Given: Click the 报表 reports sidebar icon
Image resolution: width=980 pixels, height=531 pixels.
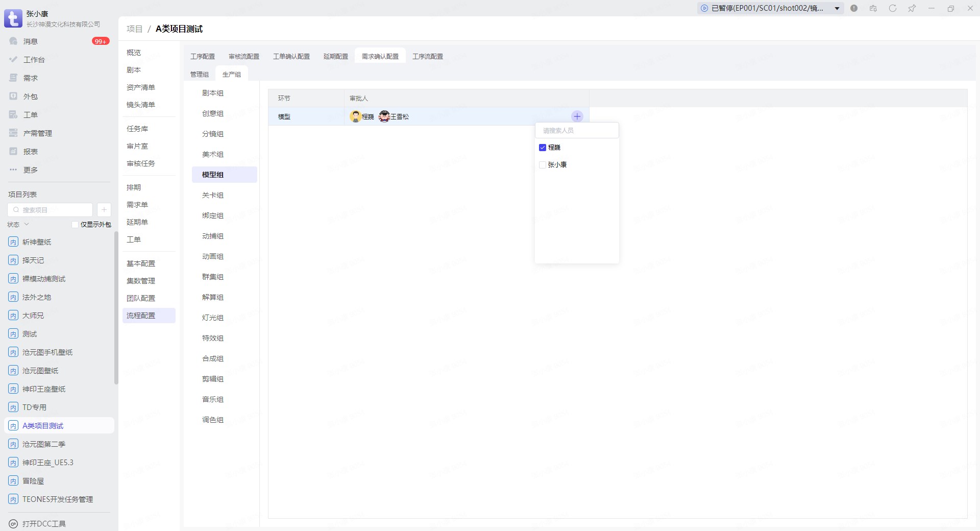Looking at the screenshot, I should pyautogui.click(x=14, y=152).
